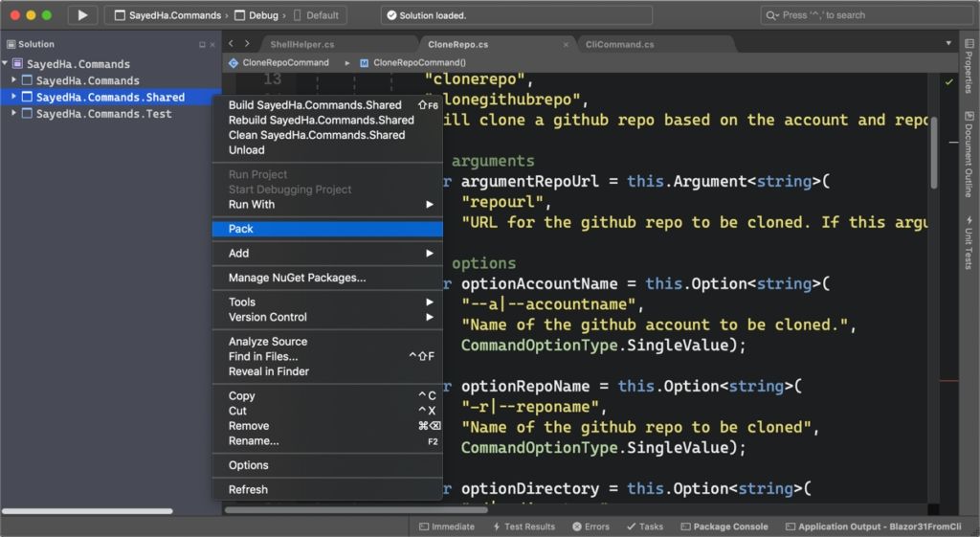980x537 pixels.
Task: Open the Properties side pad
Action: (969, 66)
